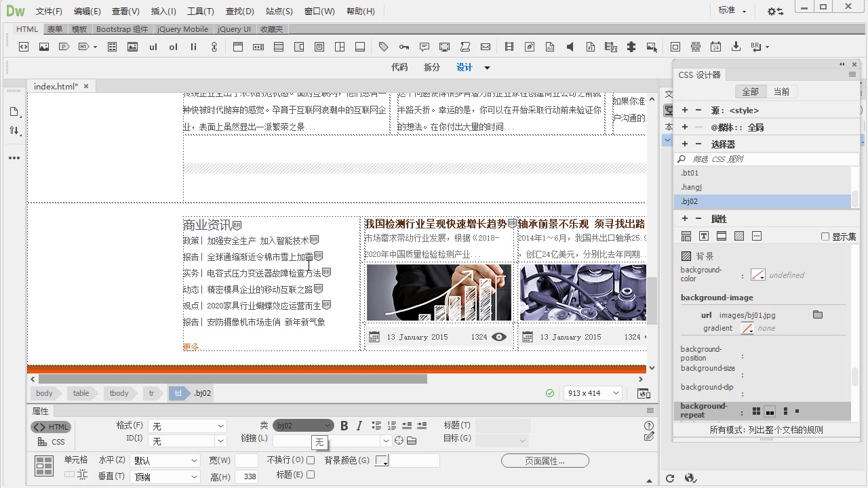Enable the 显示集 checkbox
This screenshot has height=488, width=868.
point(825,237)
